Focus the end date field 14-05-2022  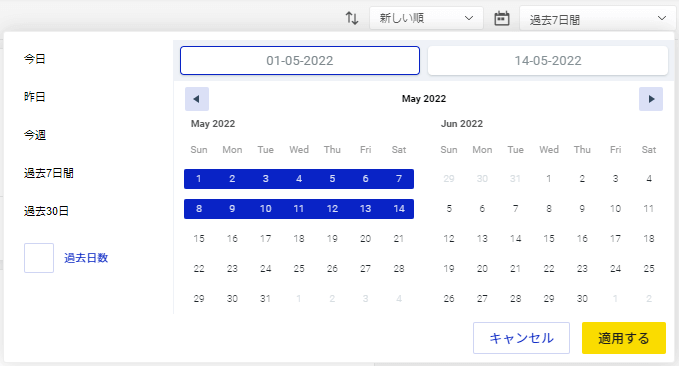[548, 61]
